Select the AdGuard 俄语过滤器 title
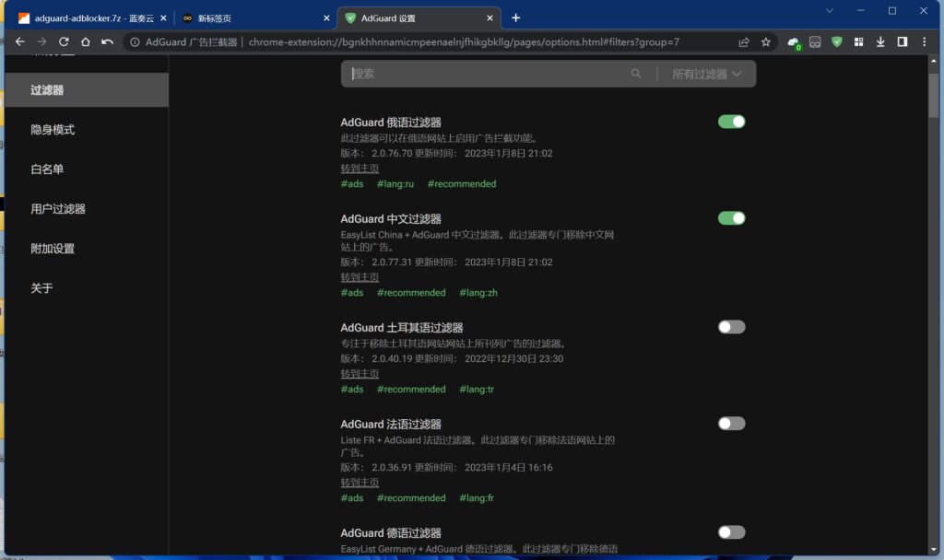The width and height of the screenshot is (944, 560). click(391, 122)
